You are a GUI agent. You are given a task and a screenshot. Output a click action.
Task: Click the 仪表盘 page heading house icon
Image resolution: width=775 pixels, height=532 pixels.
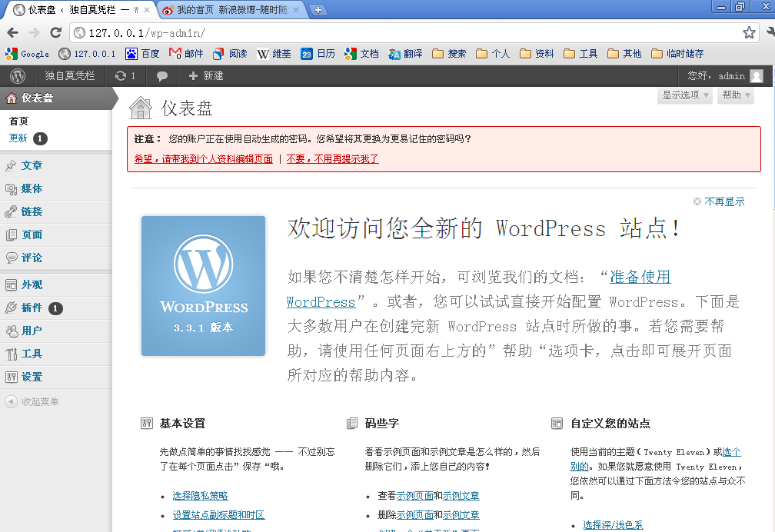(141, 108)
